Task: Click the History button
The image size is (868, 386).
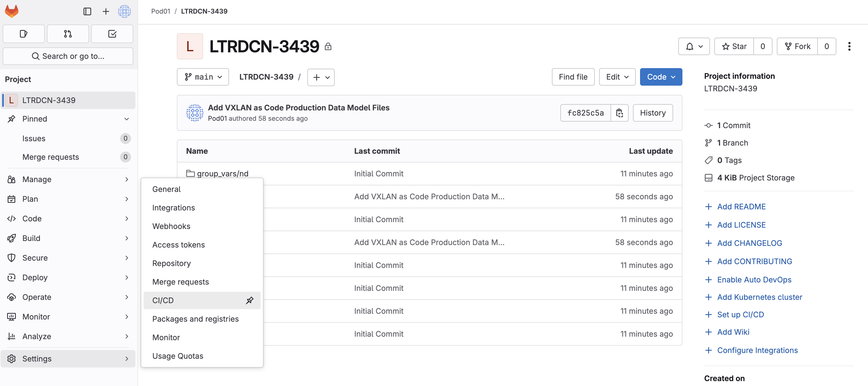Action: 653,113
